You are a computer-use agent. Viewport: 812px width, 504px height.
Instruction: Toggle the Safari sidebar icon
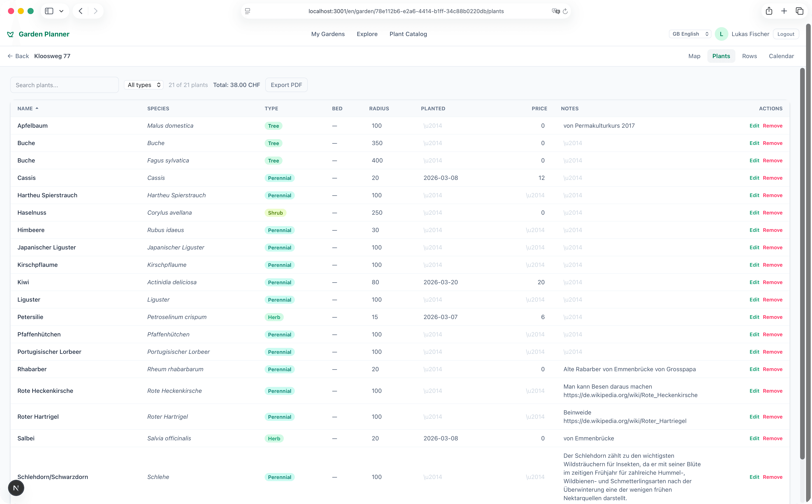point(49,11)
